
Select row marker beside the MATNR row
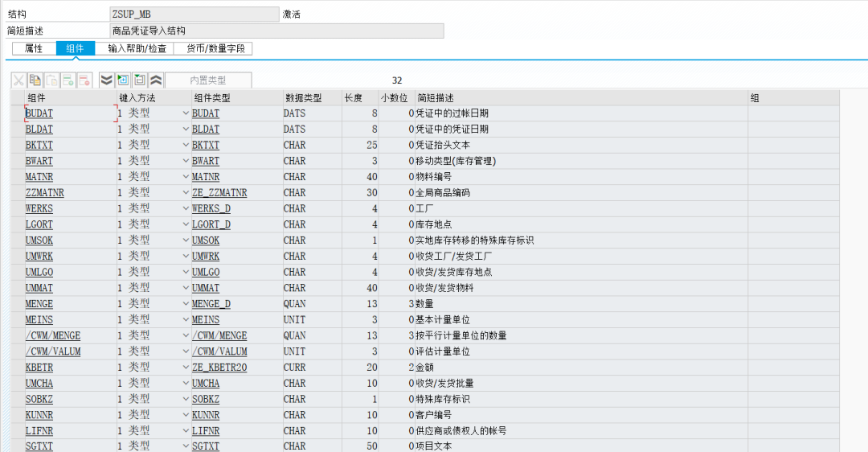pos(18,177)
